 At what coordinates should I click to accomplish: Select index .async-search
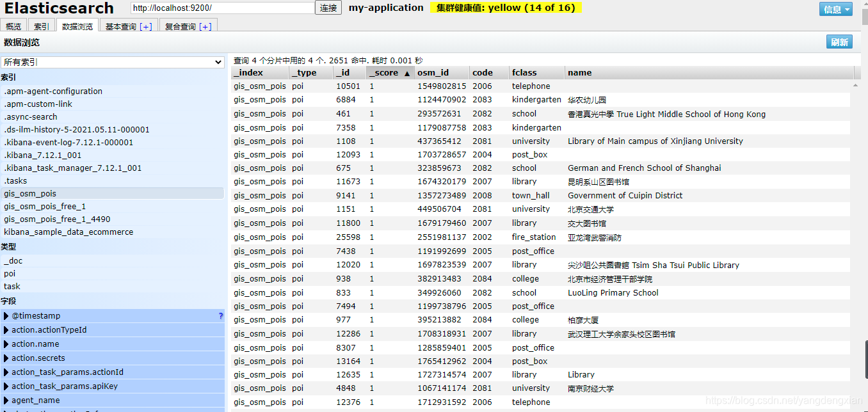coord(112,117)
